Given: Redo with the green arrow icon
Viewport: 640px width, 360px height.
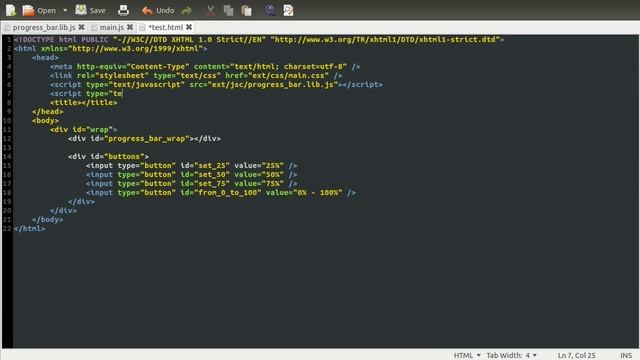Looking at the screenshot, I should [187, 10].
